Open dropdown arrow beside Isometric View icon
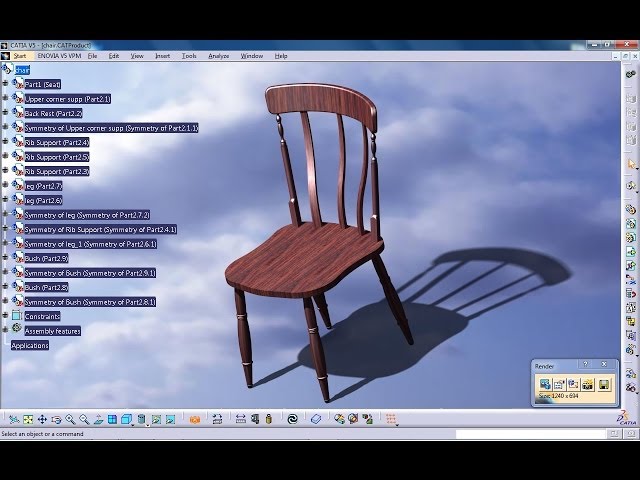Image resolution: width=640 pixels, height=480 pixels. pos(133,424)
